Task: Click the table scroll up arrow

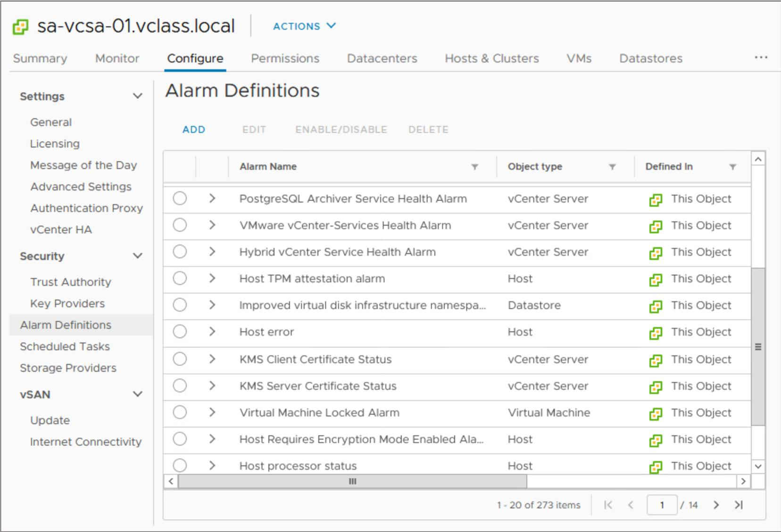Action: [x=758, y=159]
